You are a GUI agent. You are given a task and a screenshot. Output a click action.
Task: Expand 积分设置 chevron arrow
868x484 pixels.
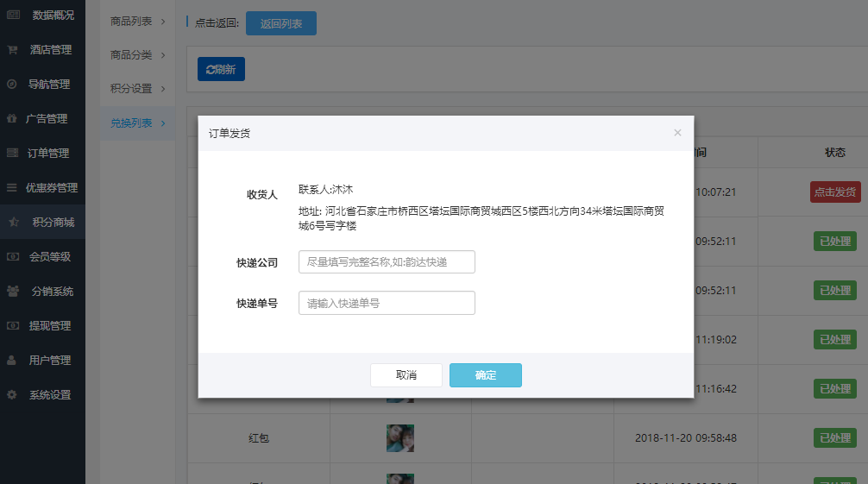coord(163,89)
